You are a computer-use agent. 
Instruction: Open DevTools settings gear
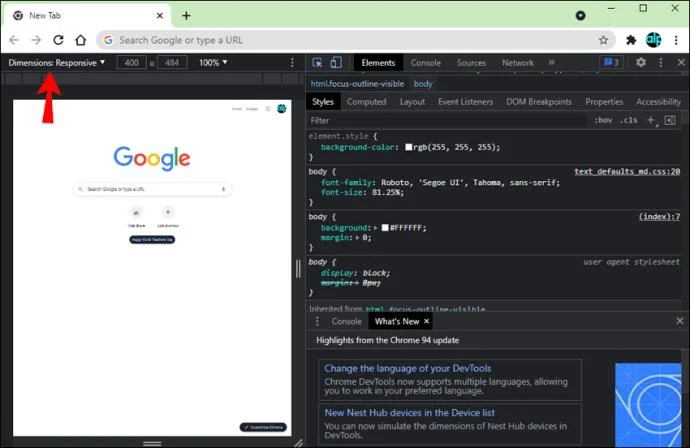(641, 62)
